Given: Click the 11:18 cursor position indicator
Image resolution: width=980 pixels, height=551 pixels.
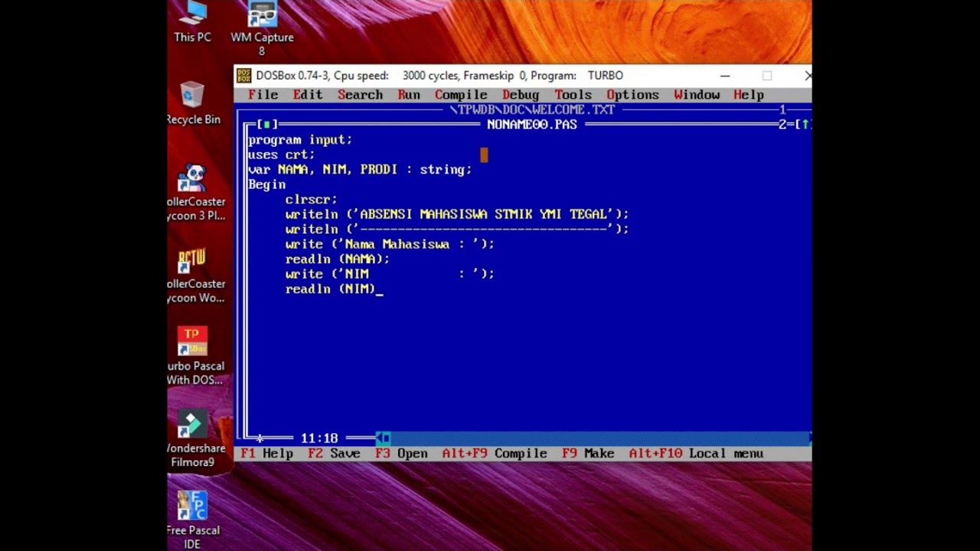Looking at the screenshot, I should point(319,439).
